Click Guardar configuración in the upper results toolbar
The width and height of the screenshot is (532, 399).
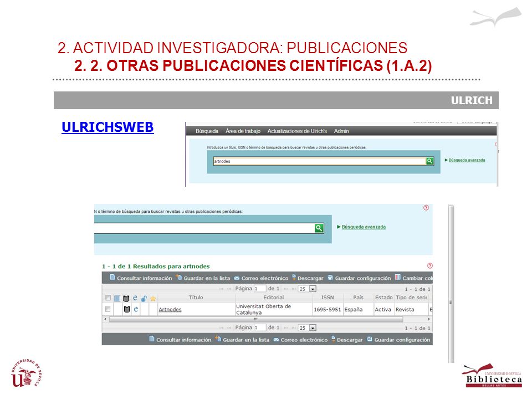[x=359, y=278]
